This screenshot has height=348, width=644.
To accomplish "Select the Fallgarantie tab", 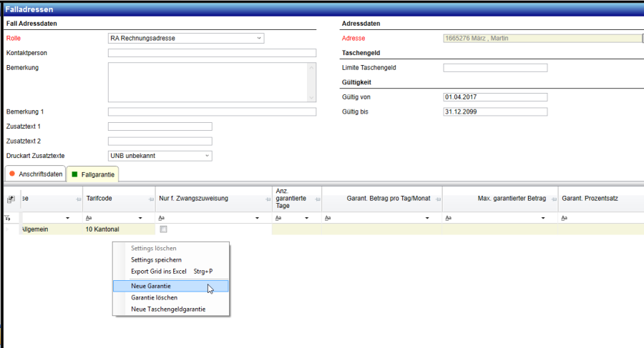I will tap(93, 174).
